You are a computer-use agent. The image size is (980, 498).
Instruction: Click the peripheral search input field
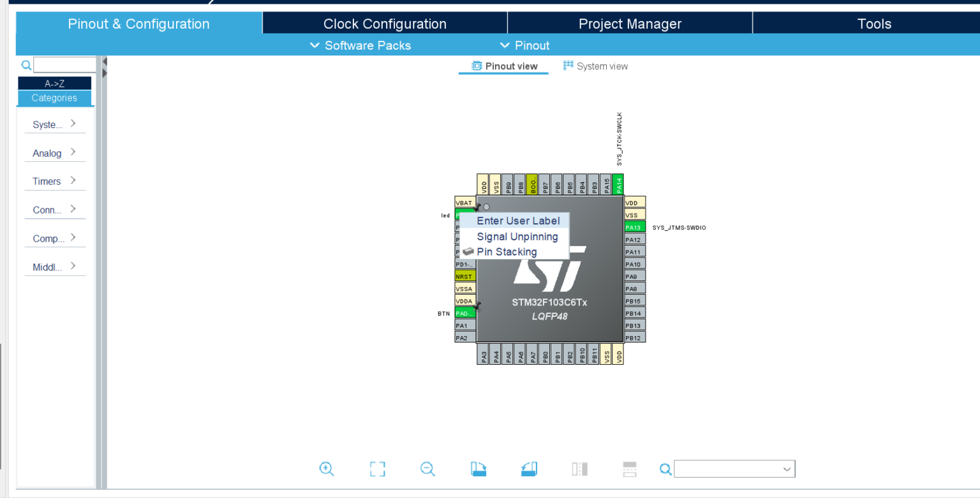click(64, 64)
